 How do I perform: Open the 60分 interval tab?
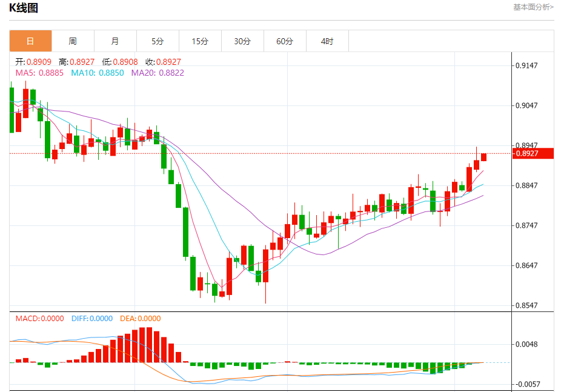pos(284,41)
